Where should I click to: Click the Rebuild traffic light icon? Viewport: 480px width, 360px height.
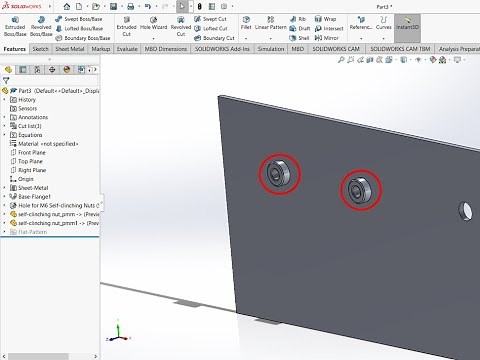(x=199, y=6)
